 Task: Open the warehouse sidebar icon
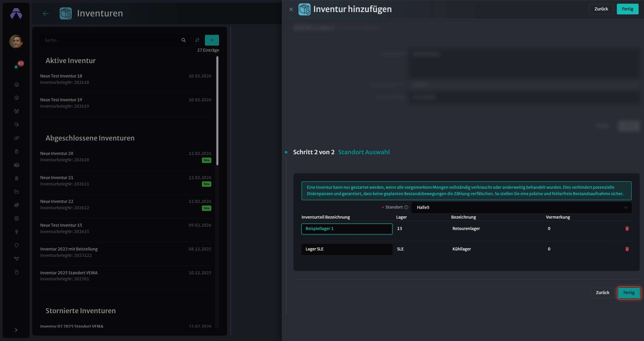[x=16, y=165]
